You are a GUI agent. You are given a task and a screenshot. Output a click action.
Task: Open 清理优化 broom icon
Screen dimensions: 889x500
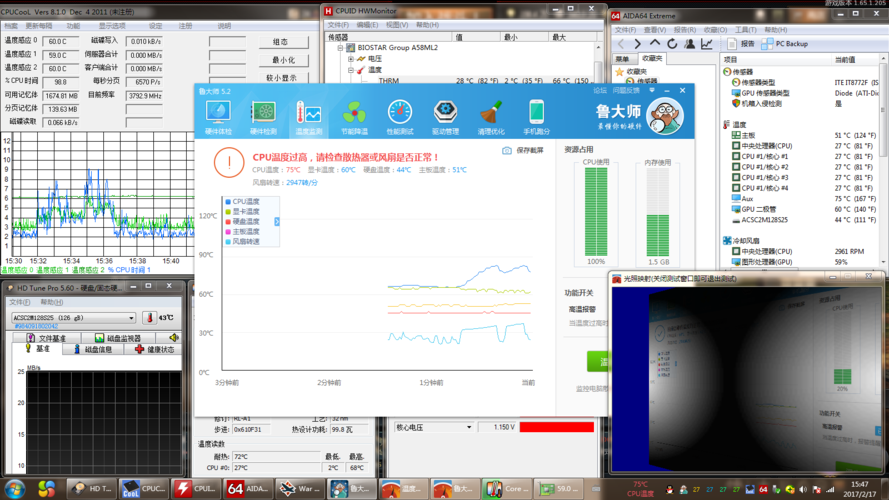click(x=491, y=117)
